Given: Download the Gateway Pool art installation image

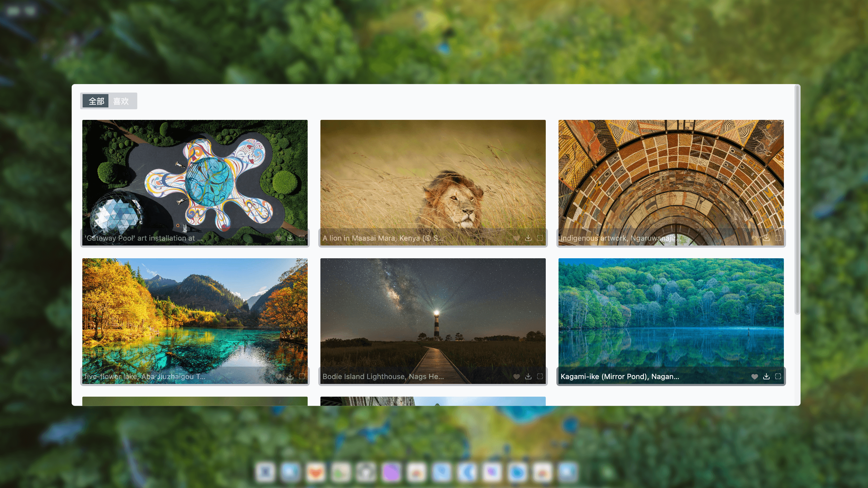Looking at the screenshot, I should coord(290,238).
